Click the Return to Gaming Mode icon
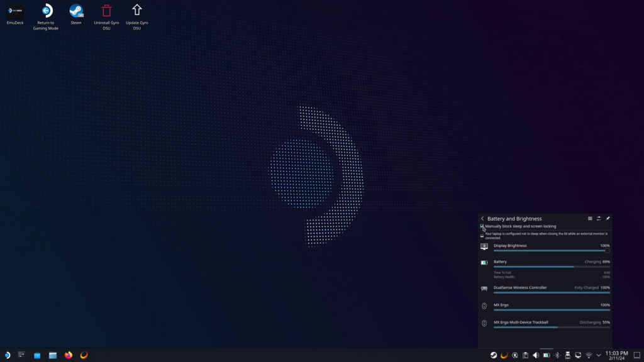The image size is (644, 362). click(46, 11)
